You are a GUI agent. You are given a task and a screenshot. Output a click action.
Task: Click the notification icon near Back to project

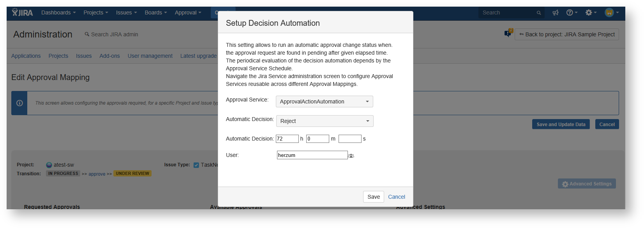click(x=508, y=34)
